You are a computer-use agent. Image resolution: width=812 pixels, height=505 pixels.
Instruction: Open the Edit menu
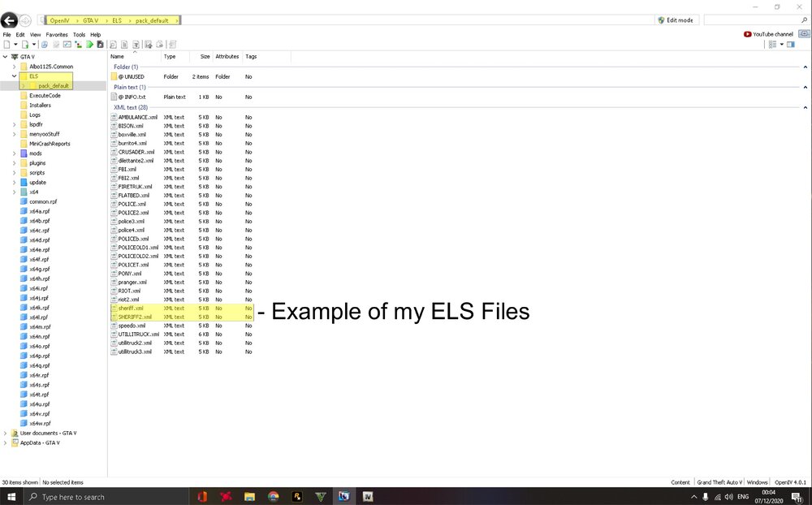[20, 35]
